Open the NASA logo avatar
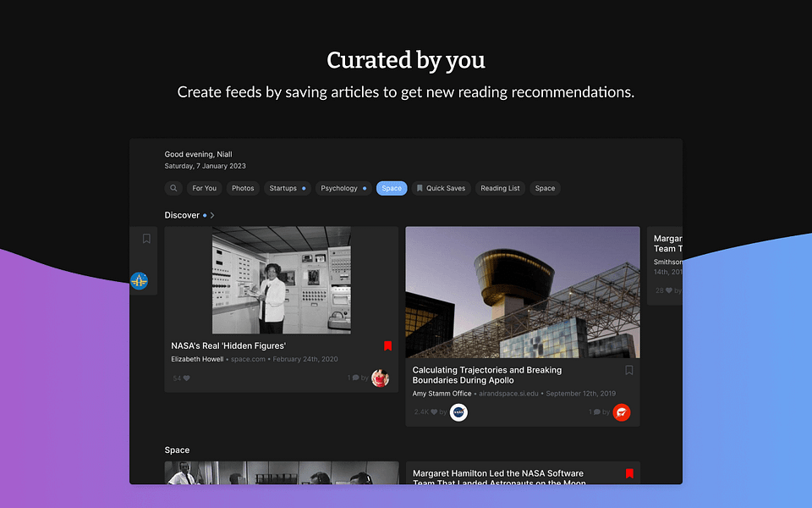Screen dimensions: 812x508 tap(458, 412)
